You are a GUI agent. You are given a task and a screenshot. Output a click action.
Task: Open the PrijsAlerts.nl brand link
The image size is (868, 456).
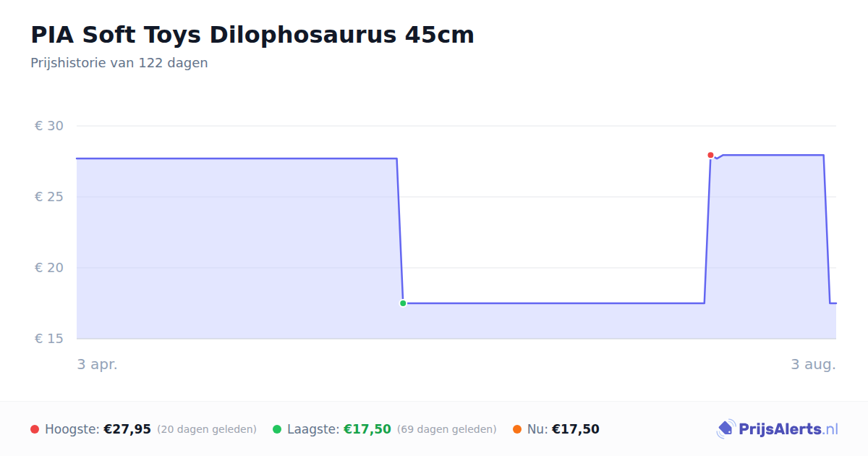(x=777, y=429)
